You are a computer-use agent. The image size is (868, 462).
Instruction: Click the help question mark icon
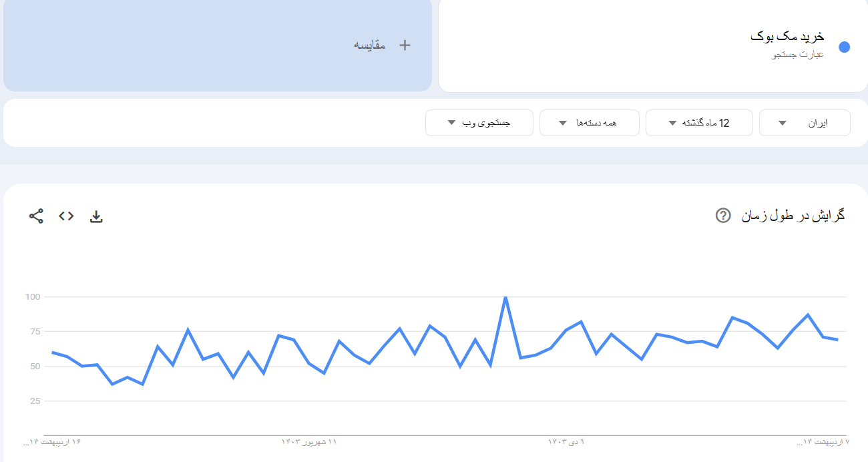723,216
